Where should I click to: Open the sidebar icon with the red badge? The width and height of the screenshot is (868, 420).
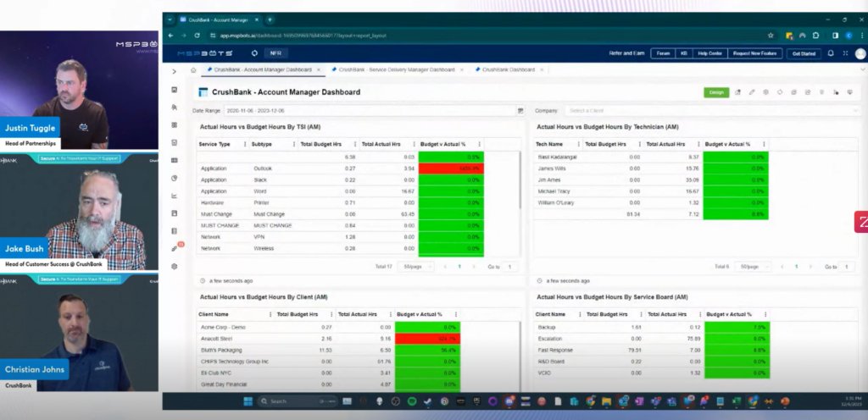point(175,248)
